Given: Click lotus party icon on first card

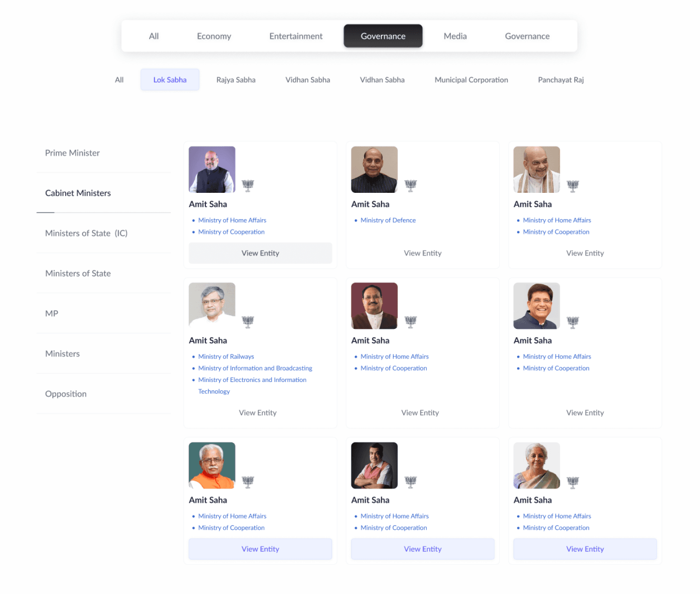Looking at the screenshot, I should point(248,185).
